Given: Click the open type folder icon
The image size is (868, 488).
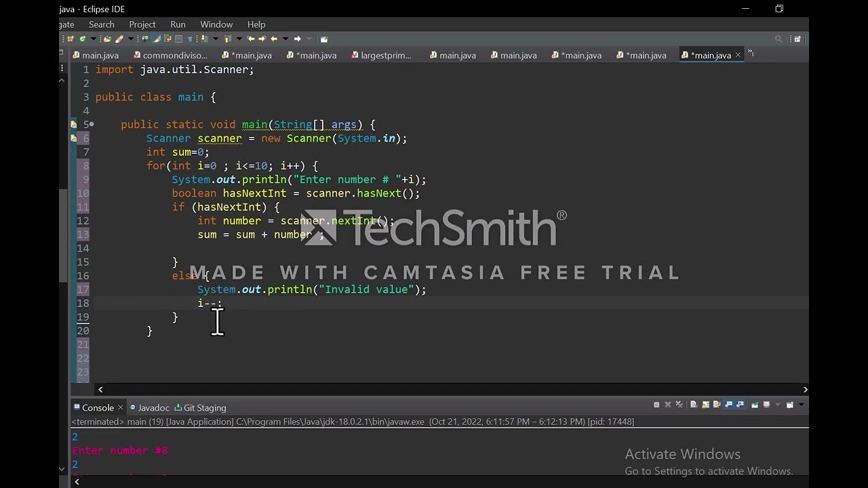Looking at the screenshot, I should [107, 39].
